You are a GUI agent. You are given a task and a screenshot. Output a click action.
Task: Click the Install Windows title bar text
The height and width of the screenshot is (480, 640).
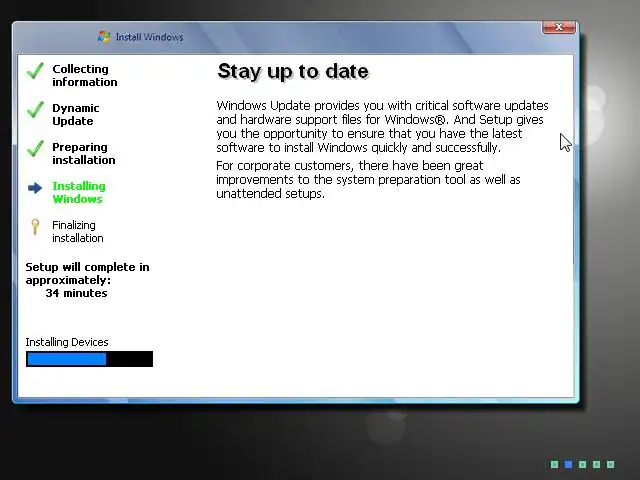coord(149,37)
